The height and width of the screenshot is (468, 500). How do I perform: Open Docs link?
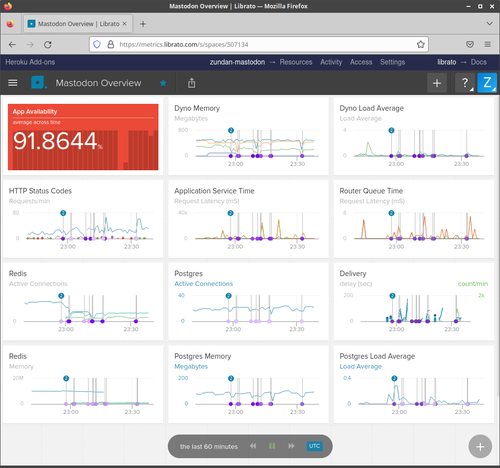478,62
